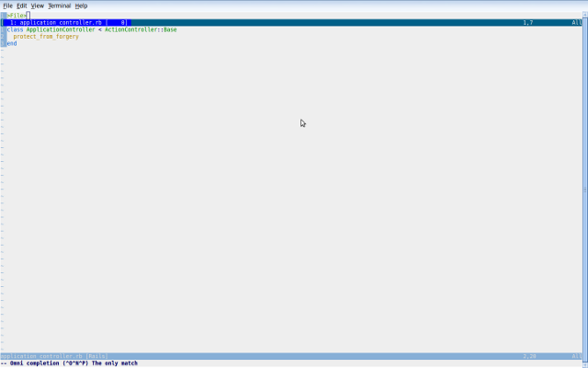The image size is (588, 368).
Task: Open the Edit menu
Action: pos(21,6)
